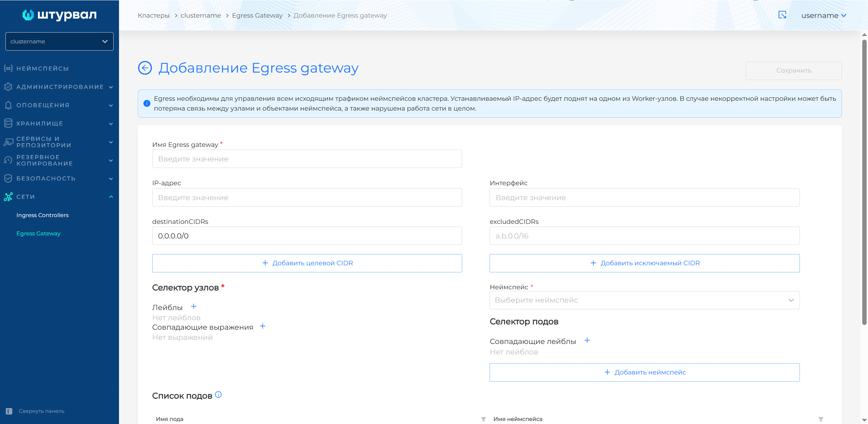Open the Выберите неймспейс dropdown
The image size is (868, 424).
644,300
